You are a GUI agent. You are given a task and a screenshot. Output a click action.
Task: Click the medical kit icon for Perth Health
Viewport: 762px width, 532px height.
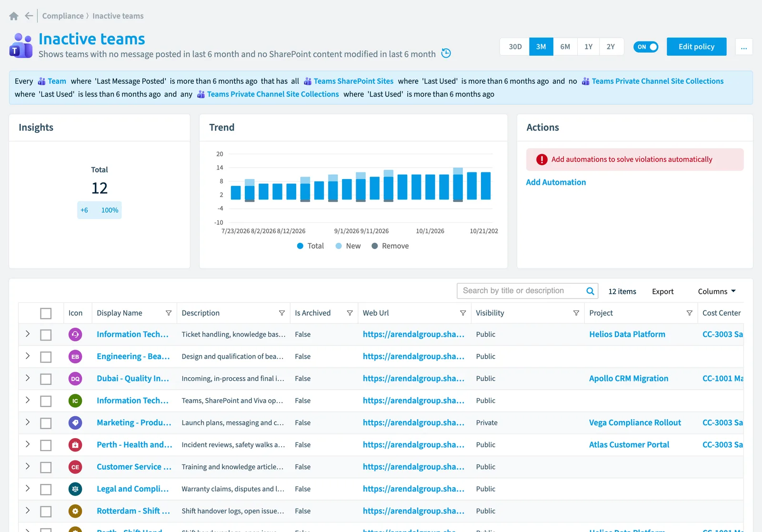coord(75,445)
